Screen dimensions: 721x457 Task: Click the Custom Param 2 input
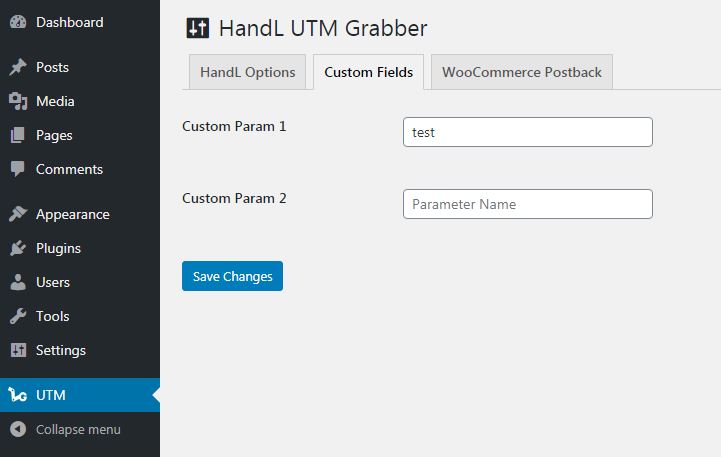(x=527, y=204)
